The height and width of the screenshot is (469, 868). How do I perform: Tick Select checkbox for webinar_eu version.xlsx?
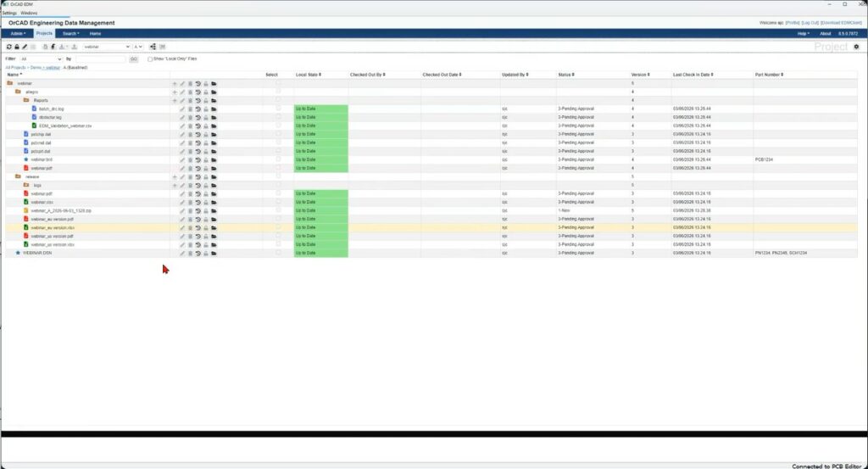pos(278,227)
